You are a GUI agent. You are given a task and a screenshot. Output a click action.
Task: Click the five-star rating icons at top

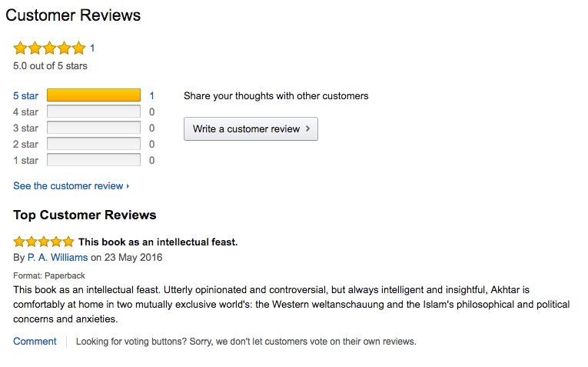coord(49,48)
